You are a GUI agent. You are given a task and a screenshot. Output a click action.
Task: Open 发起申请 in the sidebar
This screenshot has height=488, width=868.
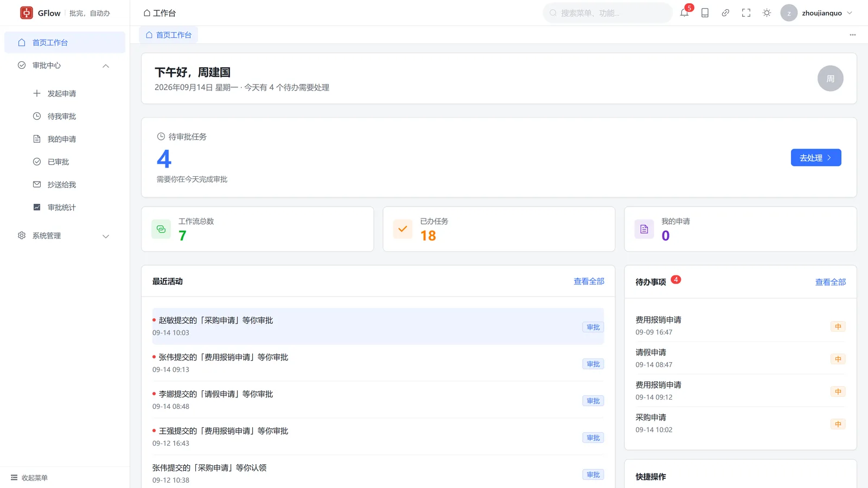65,93
